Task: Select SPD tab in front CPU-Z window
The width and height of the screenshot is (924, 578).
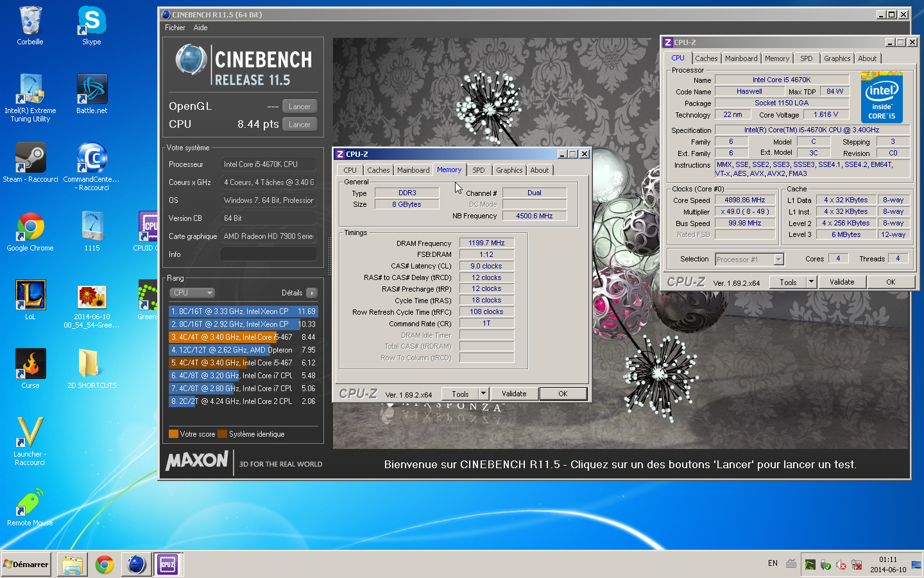Action: click(479, 170)
